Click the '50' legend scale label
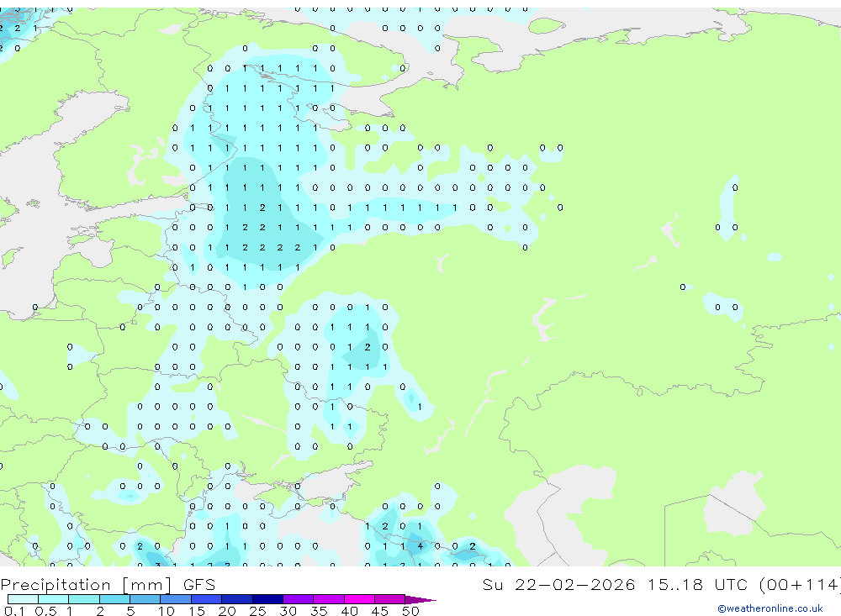 pyautogui.click(x=410, y=611)
